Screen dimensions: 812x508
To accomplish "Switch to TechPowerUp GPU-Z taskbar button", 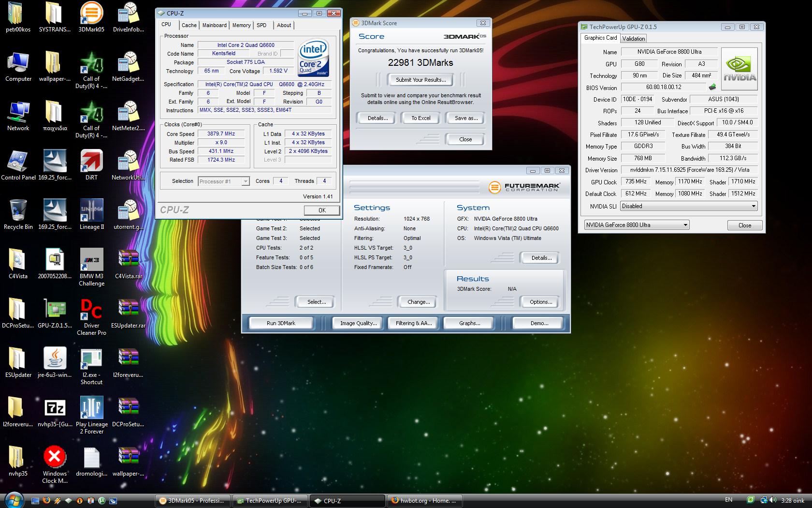I will click(x=269, y=501).
